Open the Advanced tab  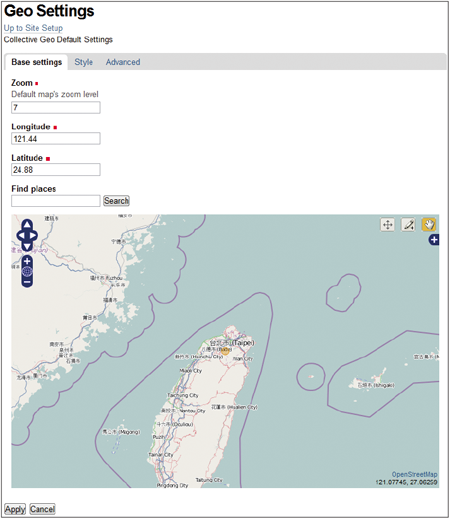(123, 62)
